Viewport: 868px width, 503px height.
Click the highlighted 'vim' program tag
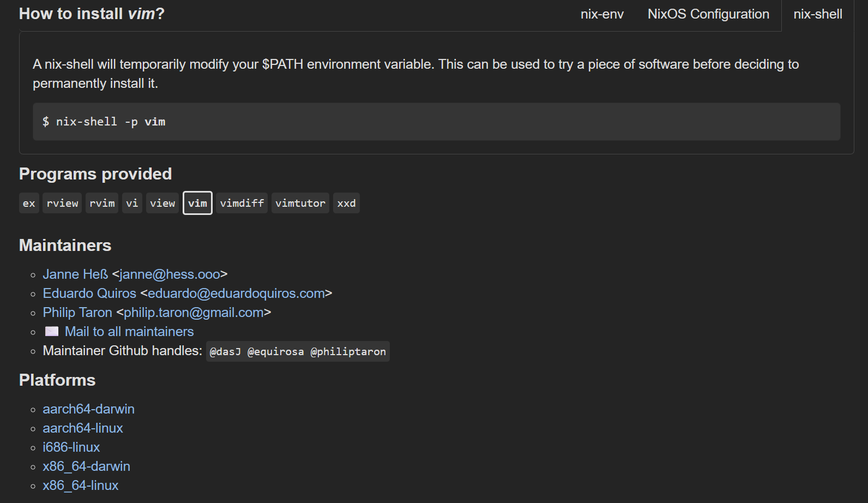pyautogui.click(x=197, y=203)
